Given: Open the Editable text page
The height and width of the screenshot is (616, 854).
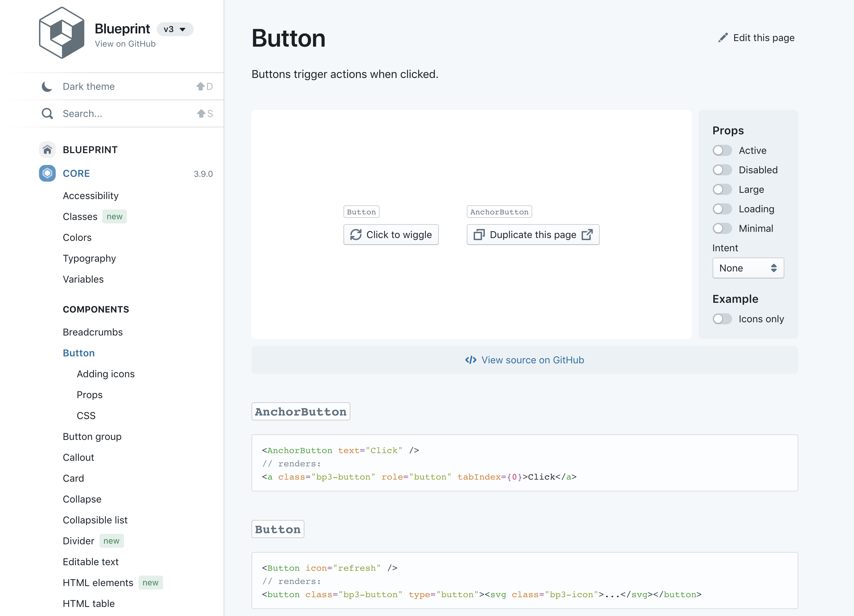Looking at the screenshot, I should (90, 562).
